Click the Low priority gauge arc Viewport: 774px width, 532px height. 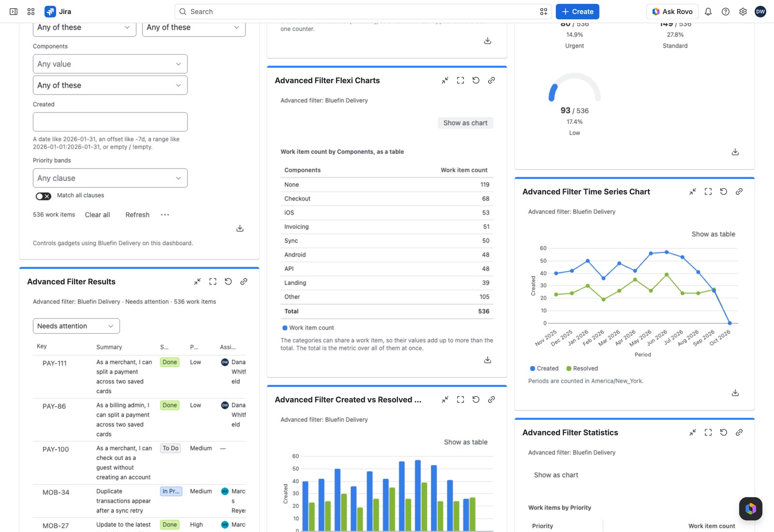point(575,87)
